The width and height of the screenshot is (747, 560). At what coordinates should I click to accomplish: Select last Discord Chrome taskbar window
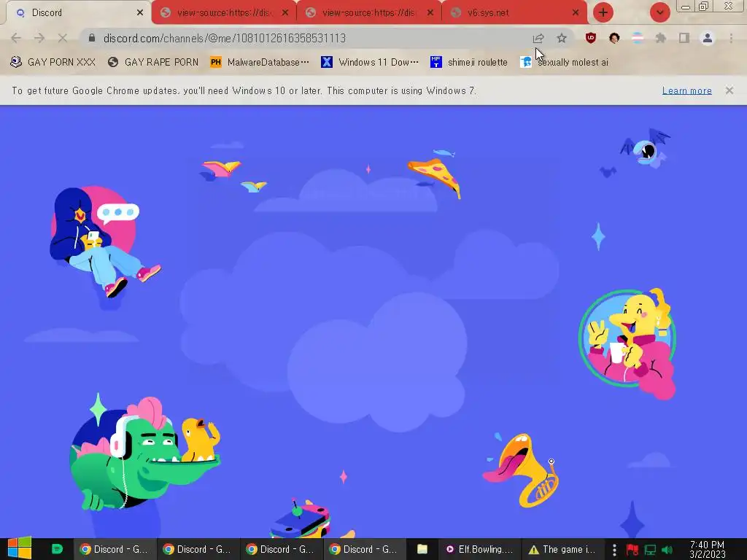365,549
